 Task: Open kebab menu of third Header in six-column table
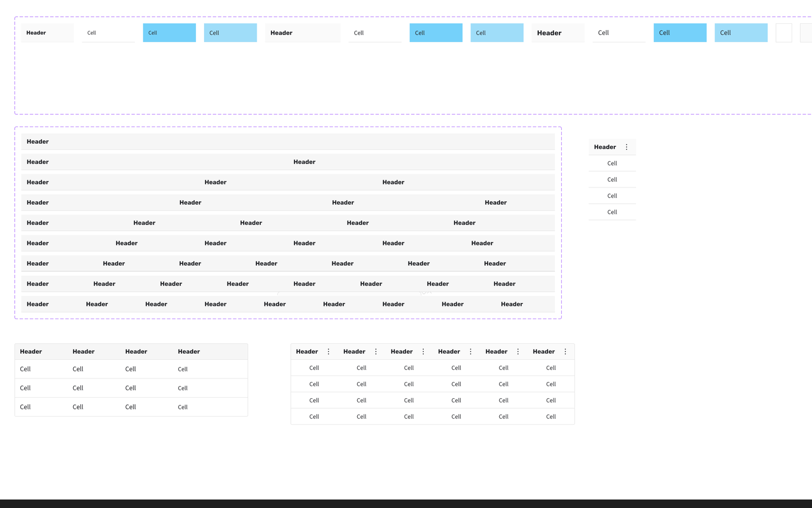pos(423,352)
